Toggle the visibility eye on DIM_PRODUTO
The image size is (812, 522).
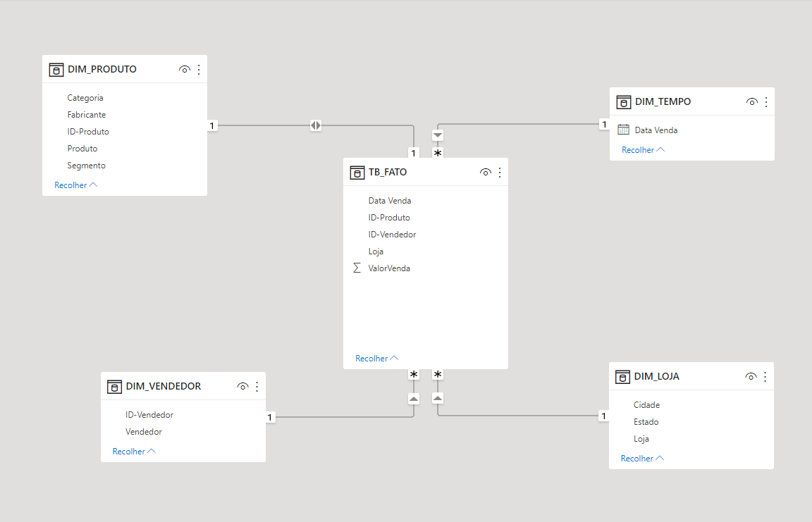[x=185, y=69]
